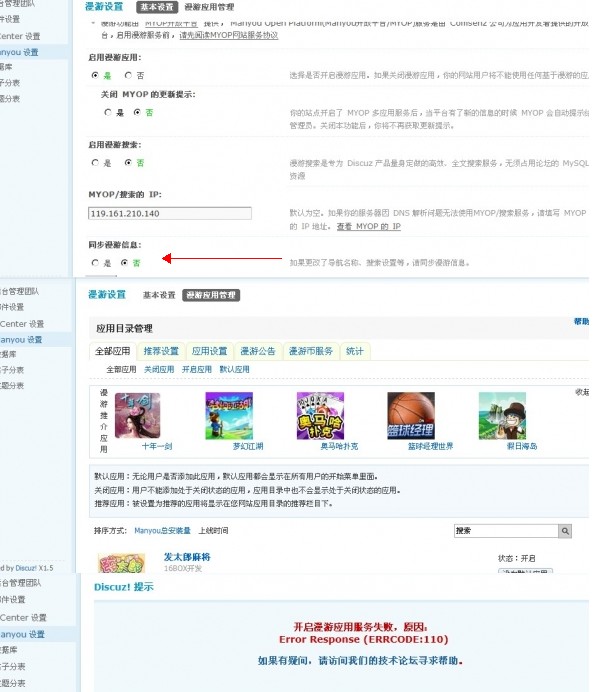Open the 漫游公告 tab
Image resolution: width=605 pixels, height=692 pixels.
258,351
